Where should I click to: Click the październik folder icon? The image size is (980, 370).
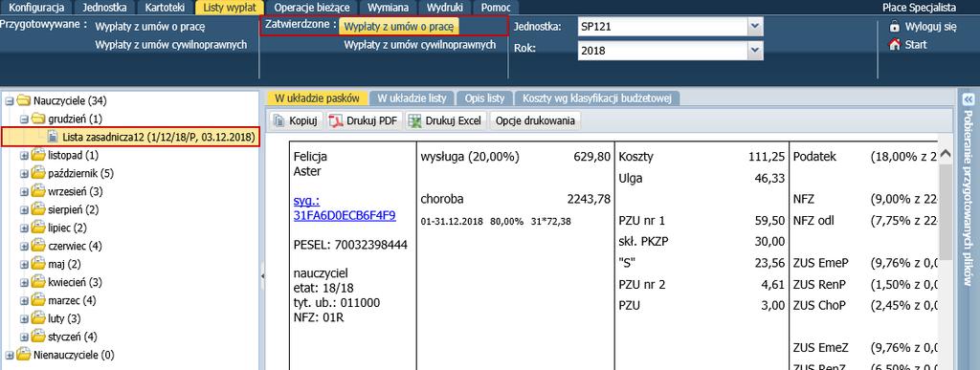(38, 173)
